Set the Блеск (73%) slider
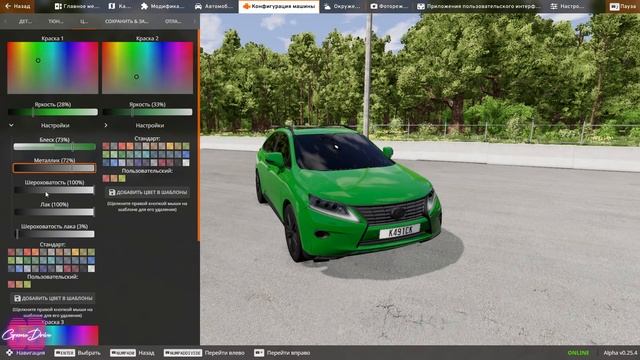The height and width of the screenshot is (360, 640). click(54, 147)
